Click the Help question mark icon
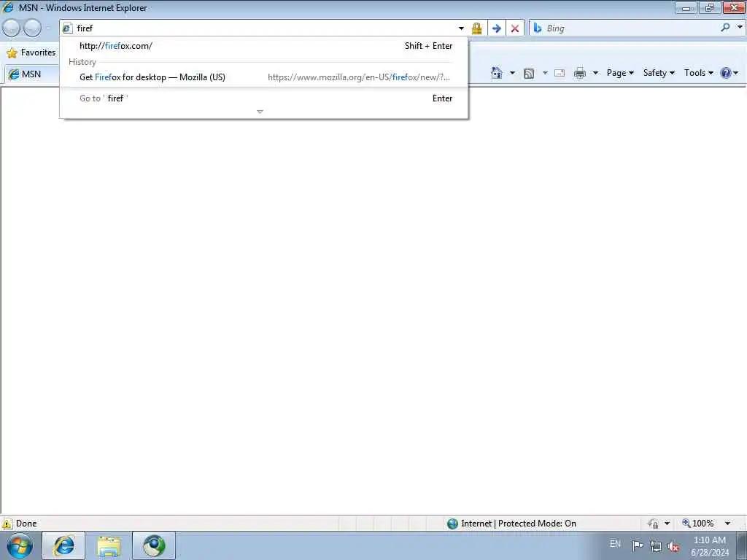Image resolution: width=747 pixels, height=560 pixels. tap(726, 73)
